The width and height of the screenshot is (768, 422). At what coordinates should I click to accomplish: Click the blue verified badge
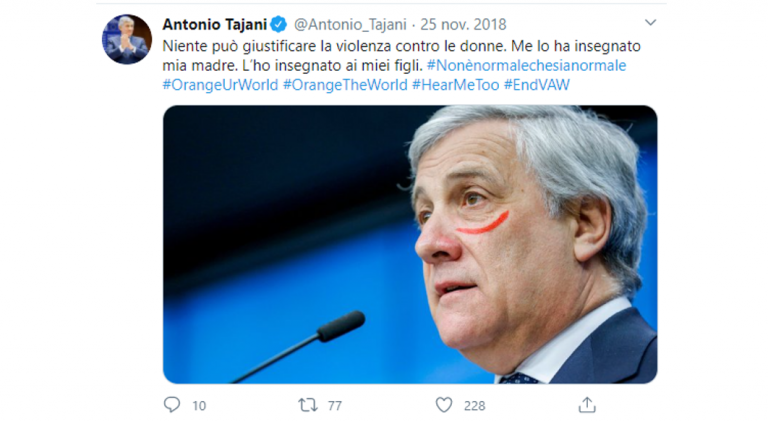click(x=279, y=24)
